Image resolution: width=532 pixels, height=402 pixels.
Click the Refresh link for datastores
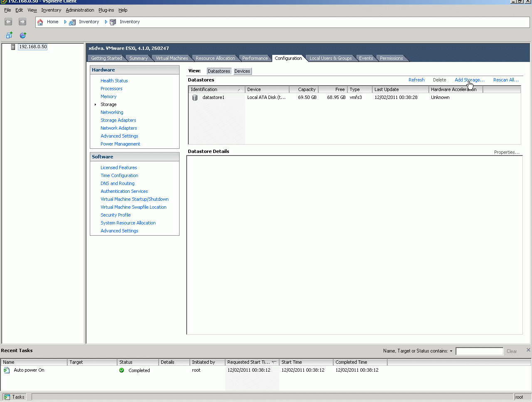point(416,80)
